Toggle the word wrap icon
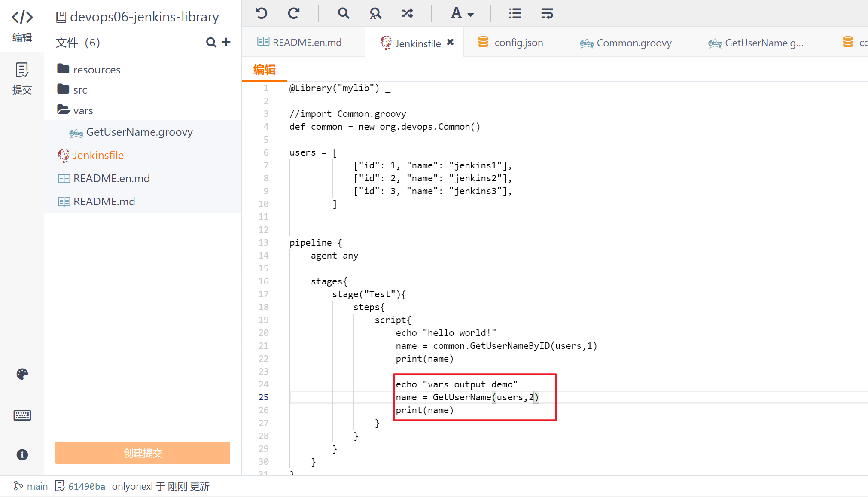The image size is (868, 497). click(x=547, y=13)
